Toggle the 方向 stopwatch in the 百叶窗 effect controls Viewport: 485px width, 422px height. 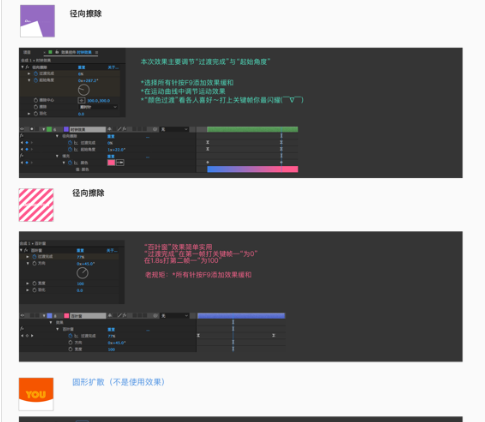coord(34,263)
